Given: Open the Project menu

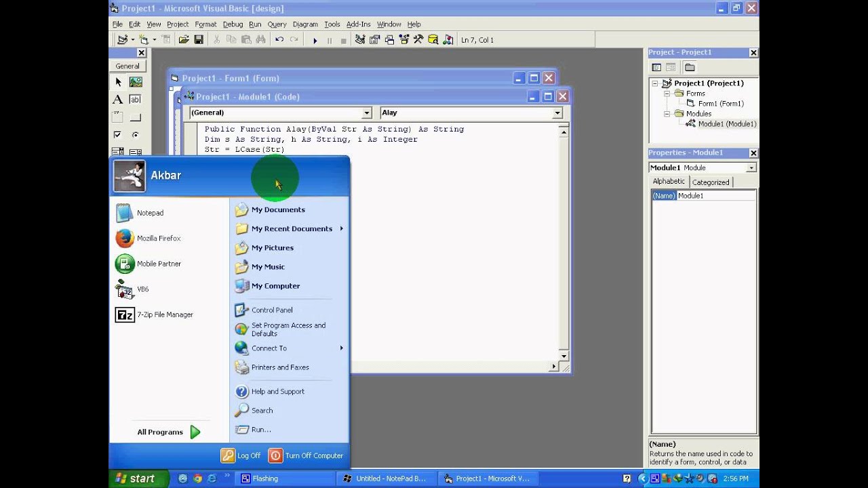Looking at the screenshot, I should [178, 24].
